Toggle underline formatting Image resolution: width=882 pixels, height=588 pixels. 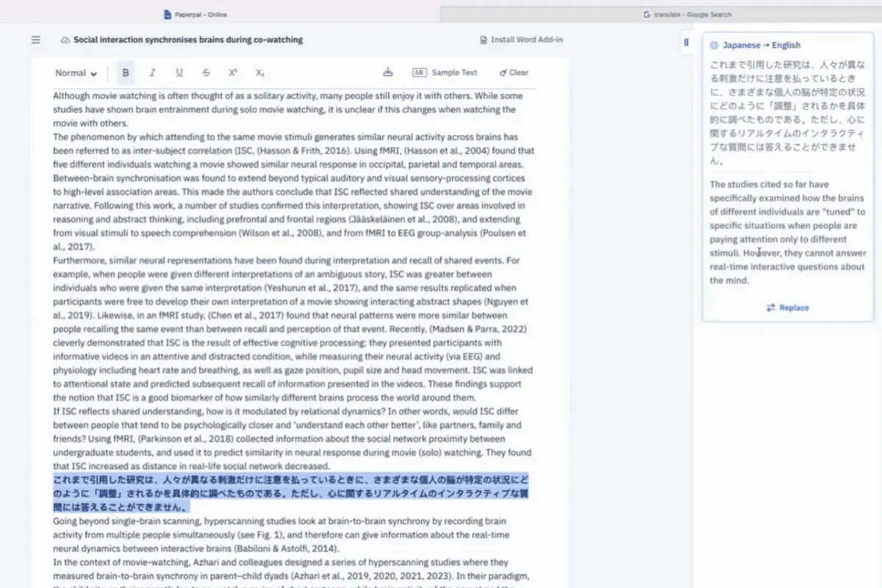[179, 73]
